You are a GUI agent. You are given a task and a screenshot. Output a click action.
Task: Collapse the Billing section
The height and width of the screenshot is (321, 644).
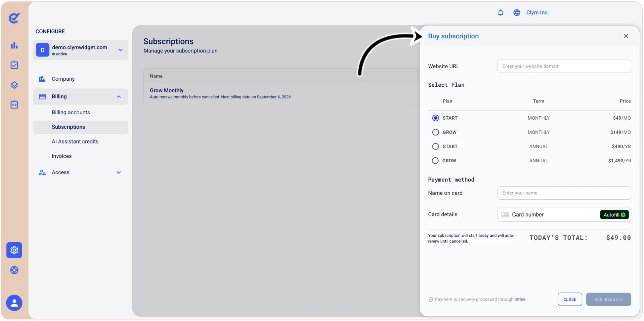tap(119, 97)
